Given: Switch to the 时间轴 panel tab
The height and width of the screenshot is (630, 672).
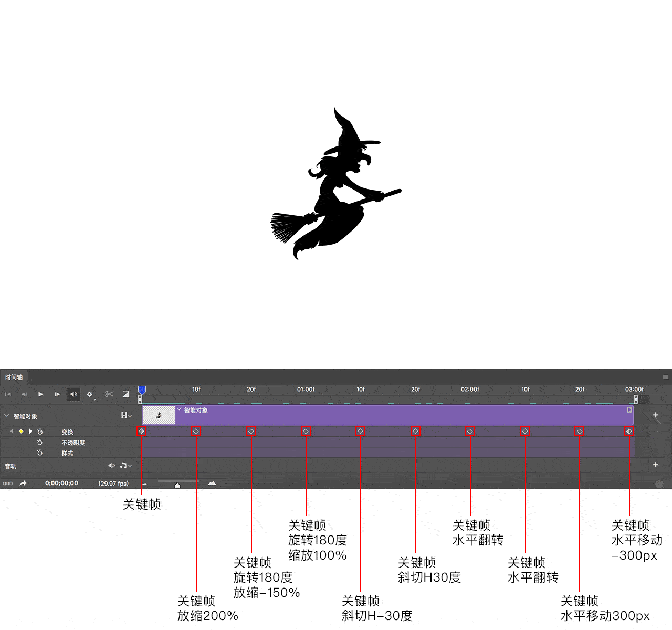Looking at the screenshot, I should (14, 377).
